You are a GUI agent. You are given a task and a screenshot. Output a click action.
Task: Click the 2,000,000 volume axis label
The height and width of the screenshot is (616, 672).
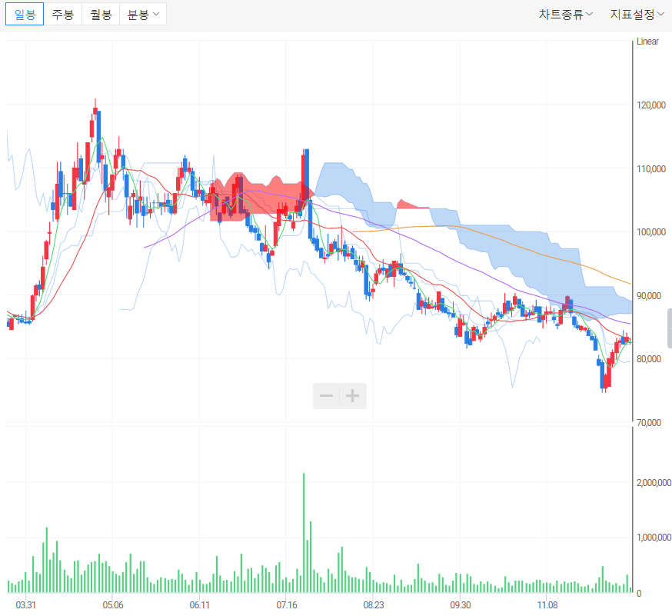tap(654, 483)
